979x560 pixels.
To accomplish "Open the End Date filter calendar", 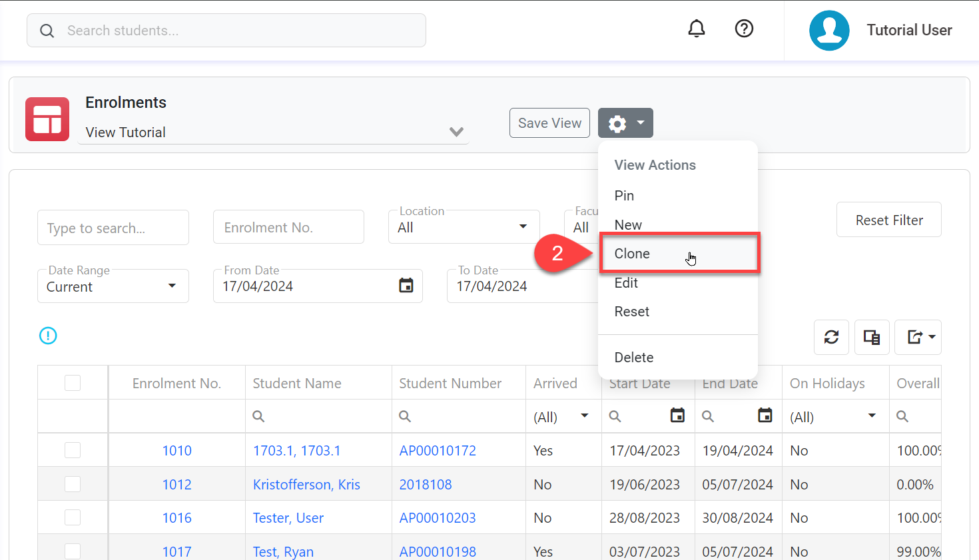I will [x=765, y=416].
